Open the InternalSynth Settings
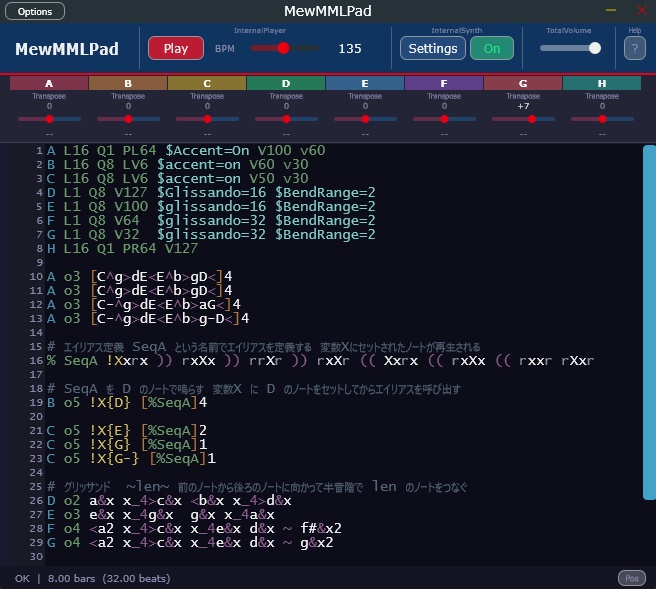Image resolution: width=656 pixels, height=589 pixels. [433, 48]
